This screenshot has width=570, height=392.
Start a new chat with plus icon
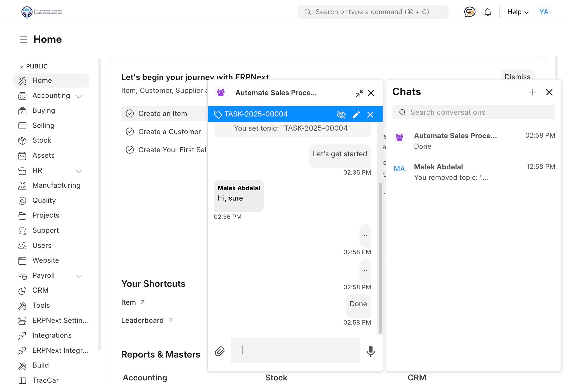pos(533,92)
